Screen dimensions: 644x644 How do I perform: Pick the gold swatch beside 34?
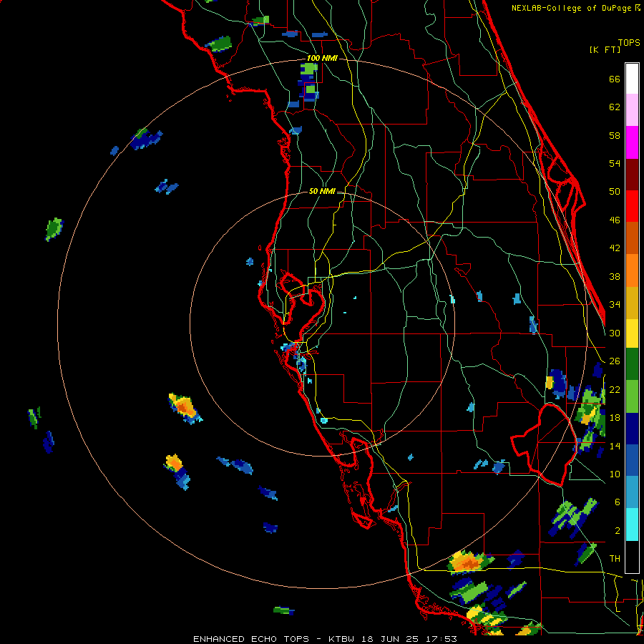tap(632, 303)
